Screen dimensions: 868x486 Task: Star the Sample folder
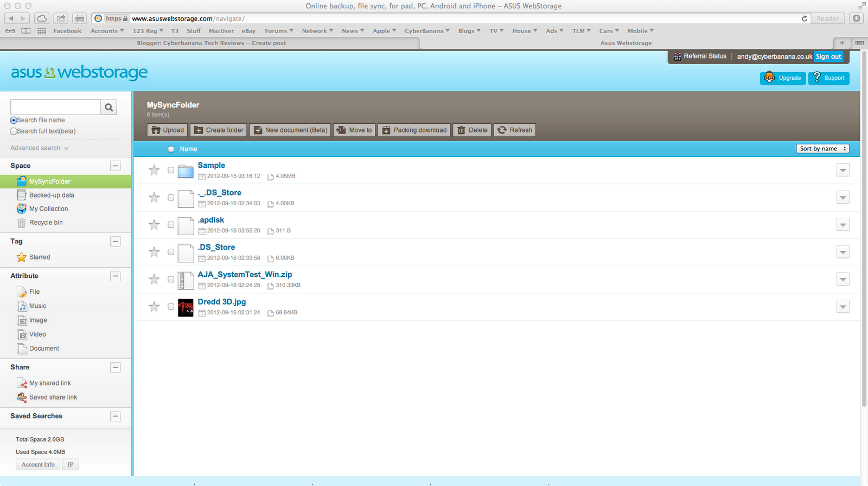(x=154, y=170)
